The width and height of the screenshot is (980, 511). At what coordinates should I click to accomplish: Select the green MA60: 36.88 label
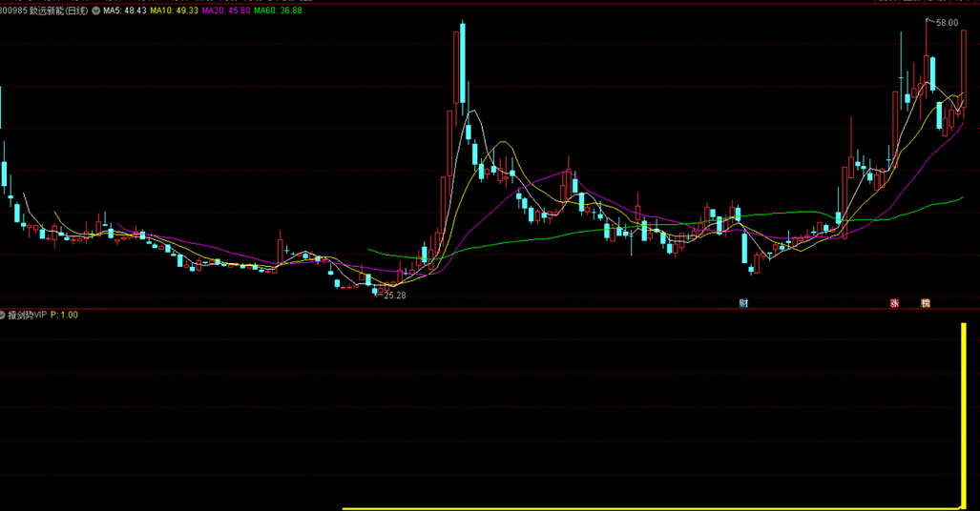278,10
